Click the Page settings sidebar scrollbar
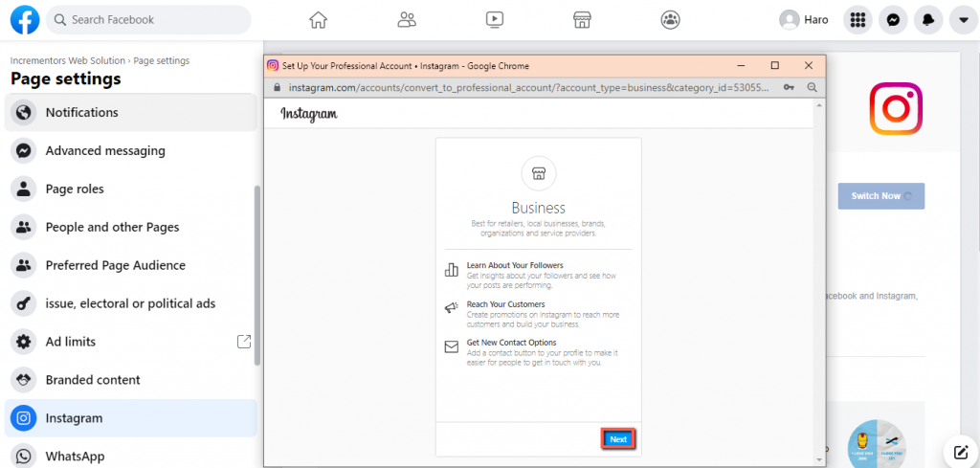Viewport: 980px width, 468px height. click(256, 275)
